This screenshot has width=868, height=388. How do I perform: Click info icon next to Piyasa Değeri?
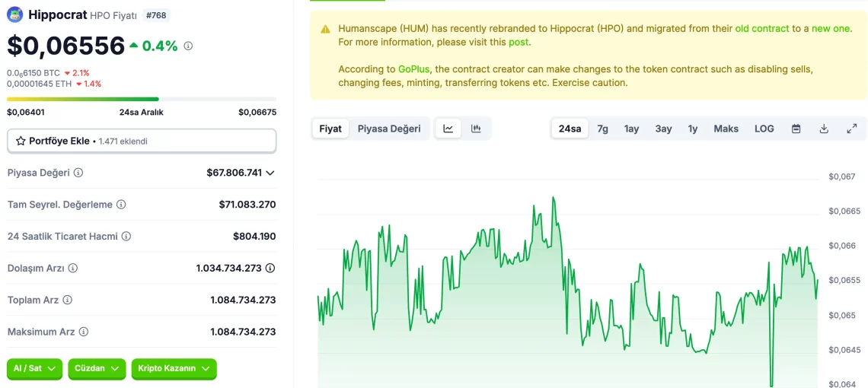(x=78, y=173)
